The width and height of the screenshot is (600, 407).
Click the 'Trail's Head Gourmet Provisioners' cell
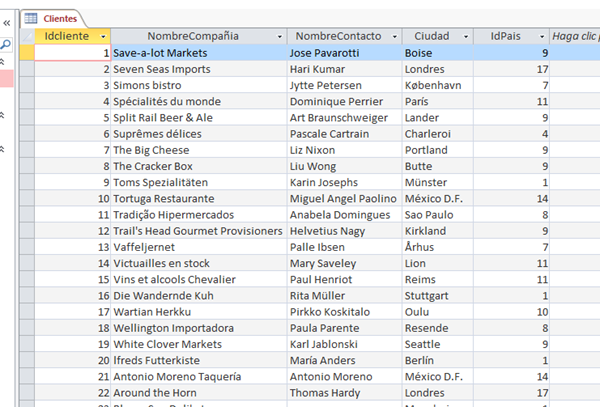coord(199,231)
